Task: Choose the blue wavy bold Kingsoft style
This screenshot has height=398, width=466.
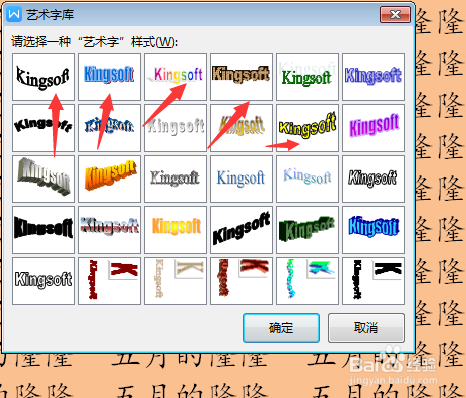Action: pos(373,230)
